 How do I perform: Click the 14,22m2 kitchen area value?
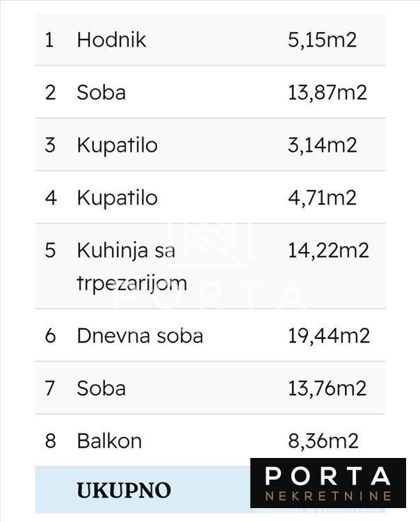click(x=328, y=250)
